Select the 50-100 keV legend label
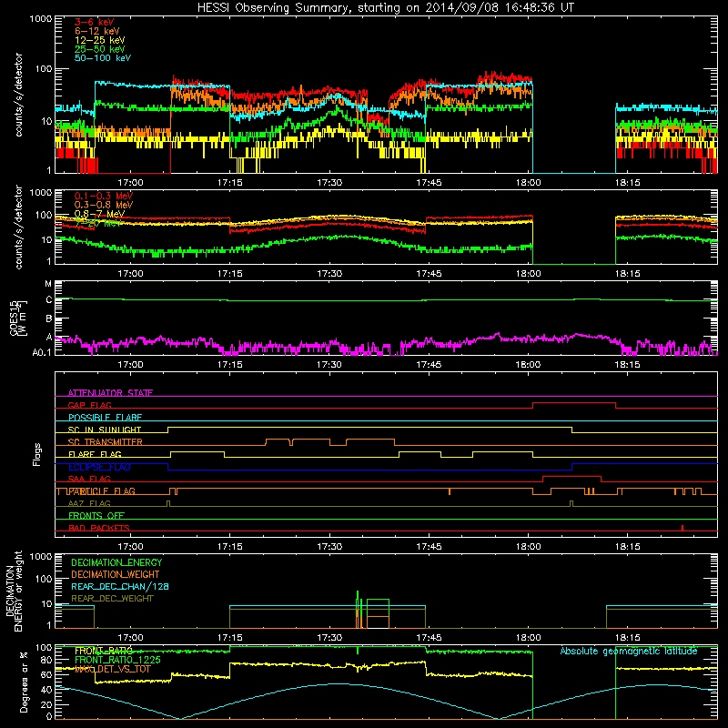The height and width of the screenshot is (728, 728). pos(103,58)
